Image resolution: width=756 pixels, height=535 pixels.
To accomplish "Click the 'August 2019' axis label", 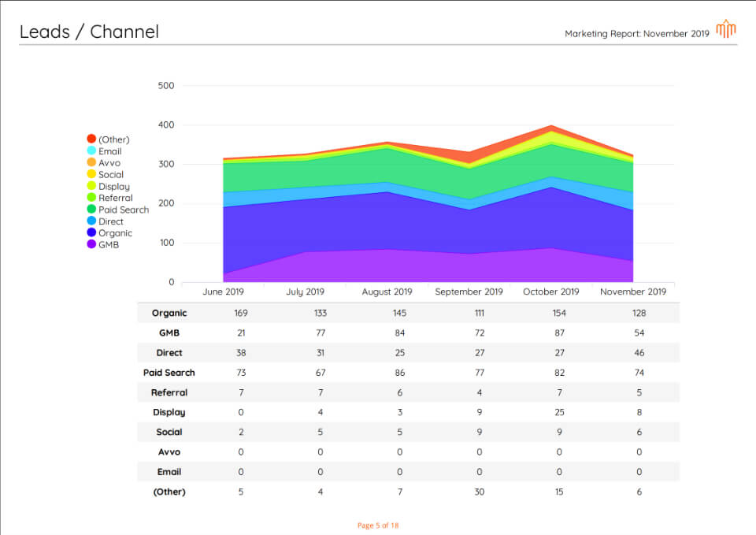I will pyautogui.click(x=387, y=292).
